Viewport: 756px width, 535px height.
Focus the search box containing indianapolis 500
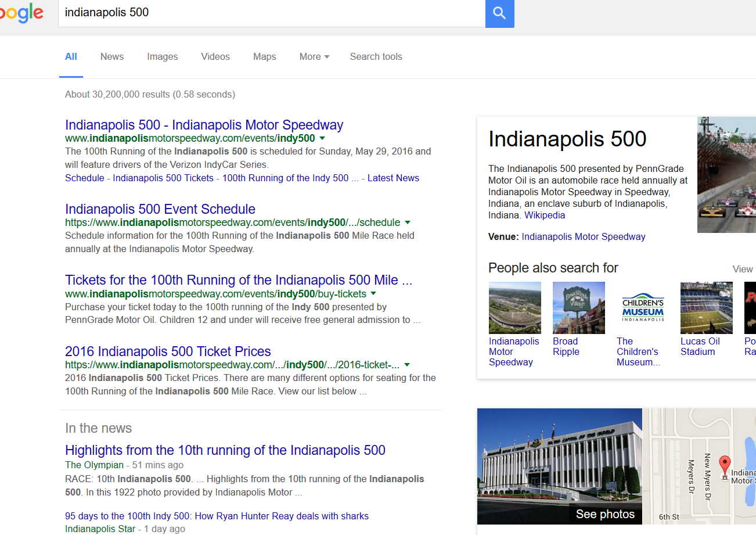tap(272, 13)
